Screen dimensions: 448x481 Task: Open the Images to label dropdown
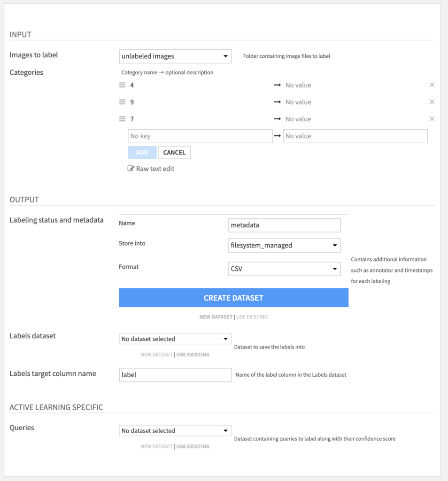[175, 56]
